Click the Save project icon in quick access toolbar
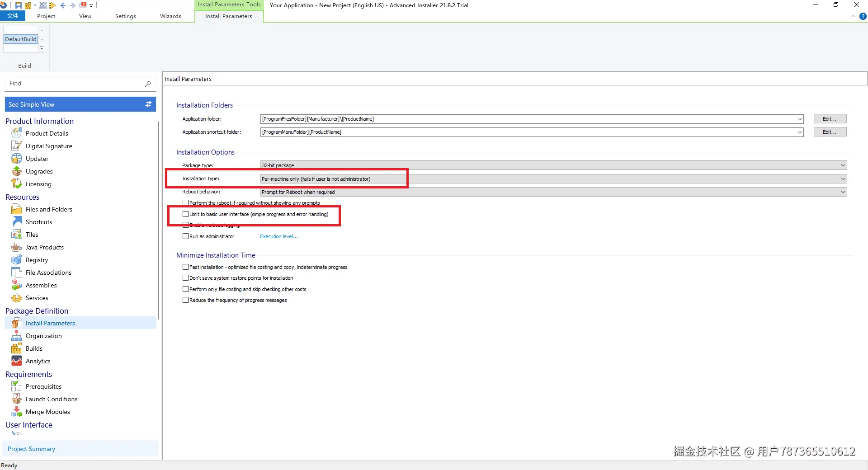Viewport: 868px width, 470px height. pos(19,5)
